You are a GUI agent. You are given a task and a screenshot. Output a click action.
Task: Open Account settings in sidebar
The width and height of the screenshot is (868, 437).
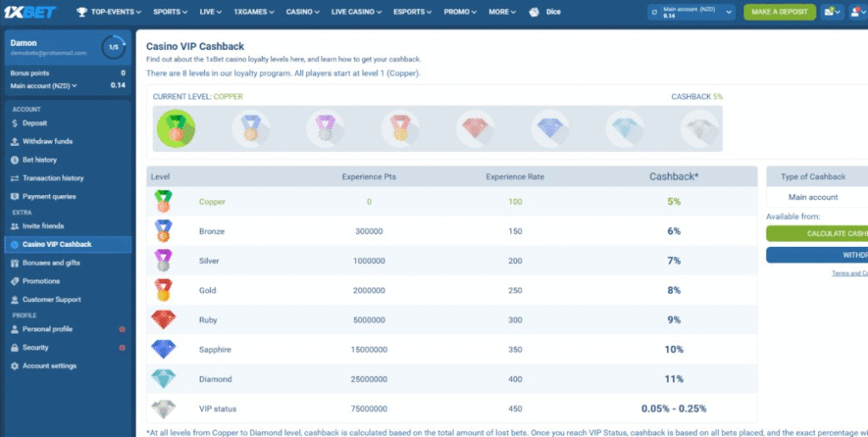pos(49,366)
